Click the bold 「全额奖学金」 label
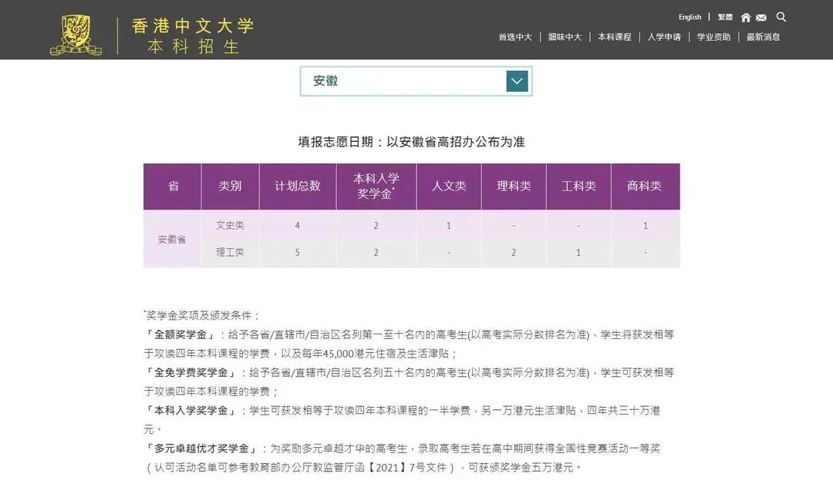This screenshot has width=833, height=504. [180, 334]
